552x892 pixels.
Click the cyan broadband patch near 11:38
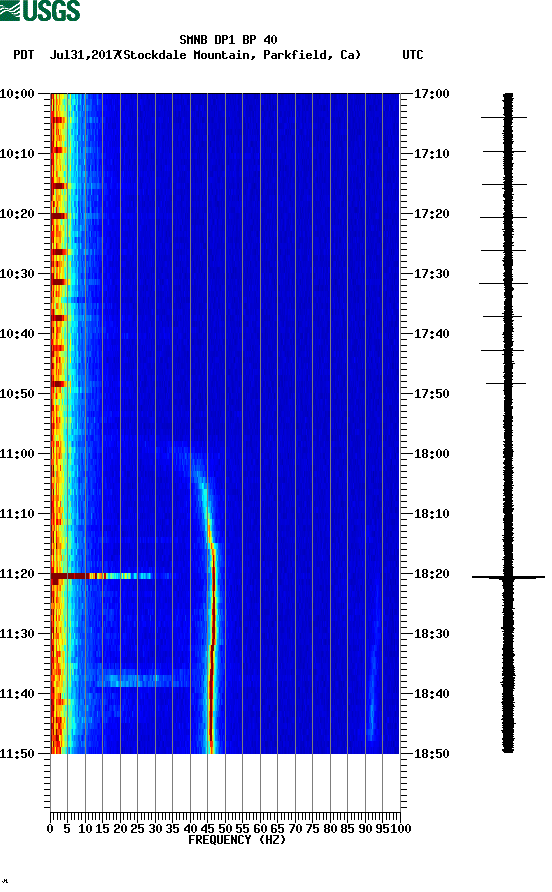coord(142,679)
